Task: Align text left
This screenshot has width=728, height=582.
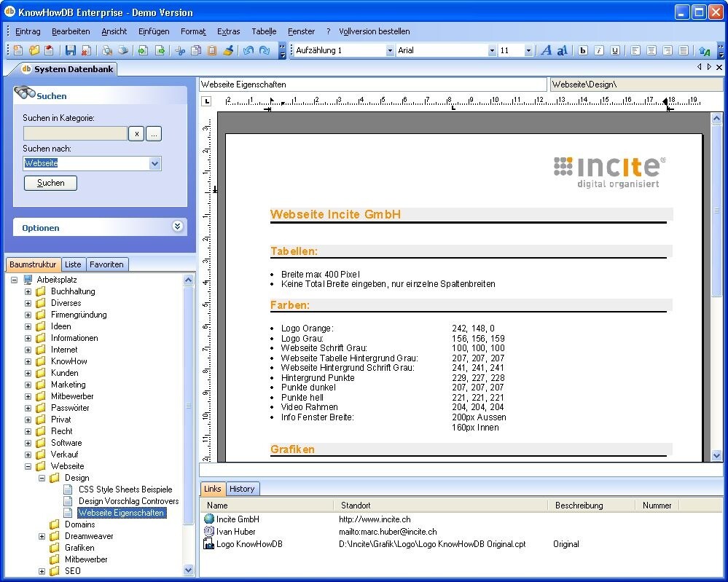Action: click(x=635, y=50)
